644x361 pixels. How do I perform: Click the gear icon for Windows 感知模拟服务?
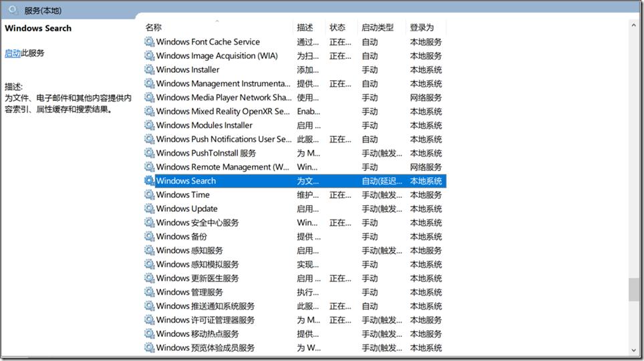[149, 264]
